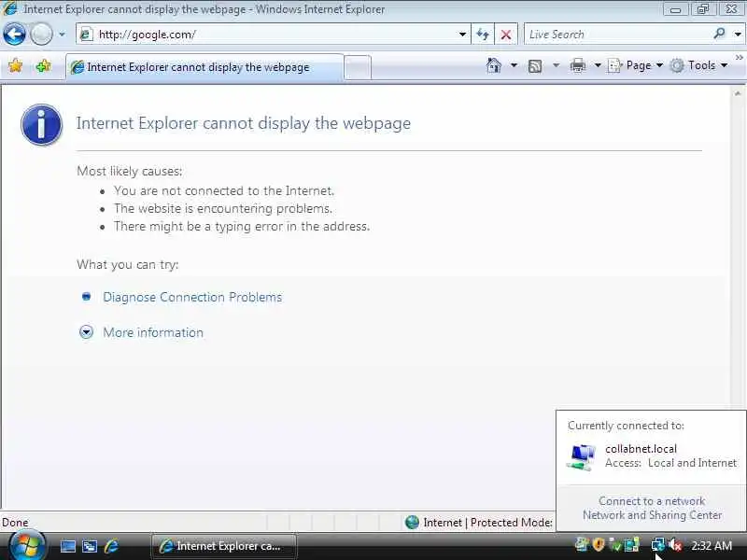Screen dimensions: 747x560
Task: Open the Page menu
Action: [636, 65]
